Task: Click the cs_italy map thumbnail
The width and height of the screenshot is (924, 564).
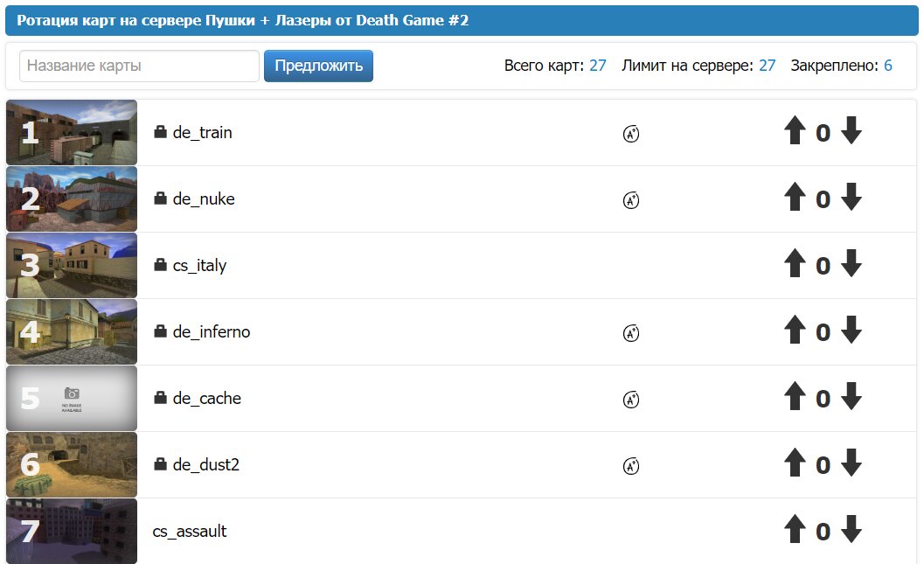Action: pyautogui.click(x=72, y=265)
